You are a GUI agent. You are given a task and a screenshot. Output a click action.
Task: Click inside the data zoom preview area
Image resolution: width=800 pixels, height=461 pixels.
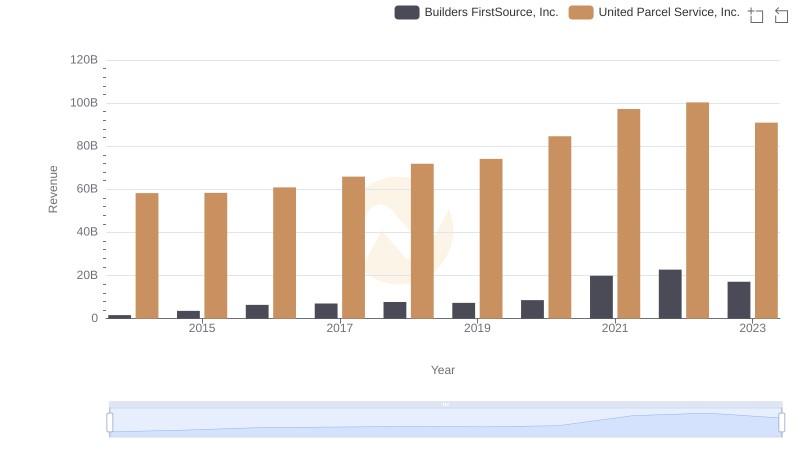pos(445,423)
